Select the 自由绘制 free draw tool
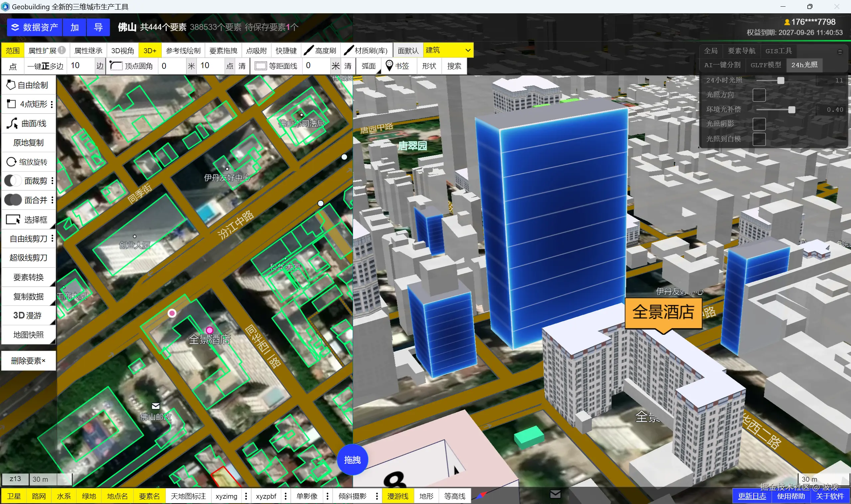 tap(29, 85)
